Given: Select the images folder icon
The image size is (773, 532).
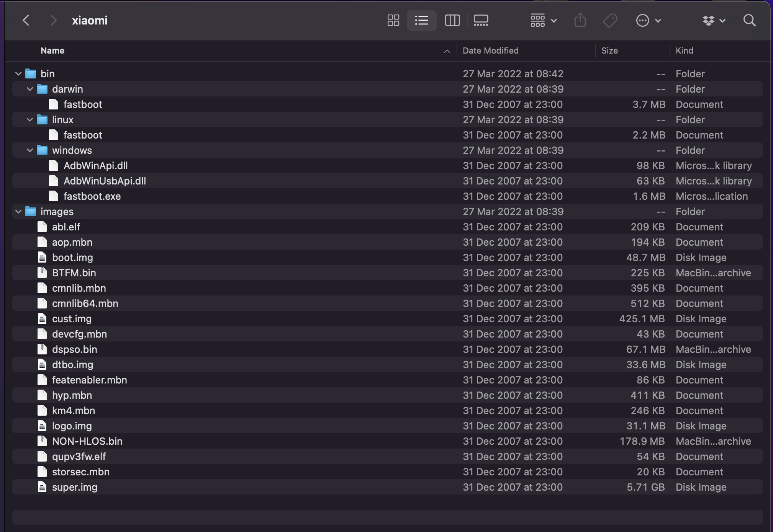Looking at the screenshot, I should tap(31, 211).
